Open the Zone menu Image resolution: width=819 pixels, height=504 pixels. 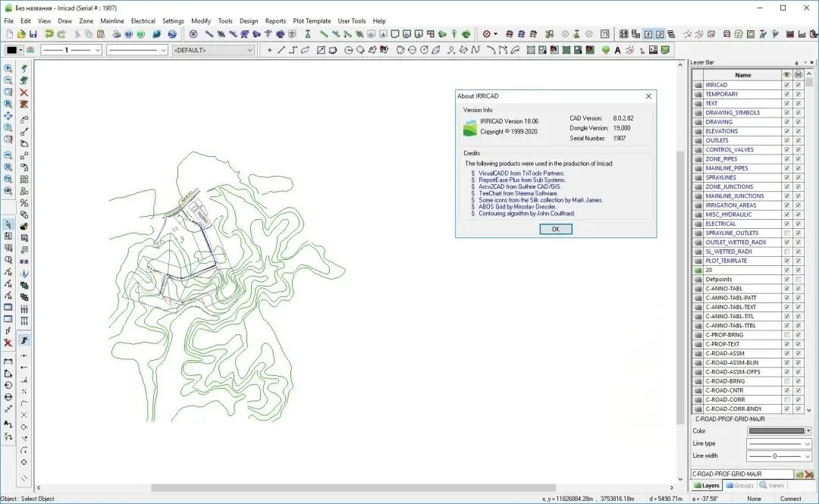coord(86,21)
